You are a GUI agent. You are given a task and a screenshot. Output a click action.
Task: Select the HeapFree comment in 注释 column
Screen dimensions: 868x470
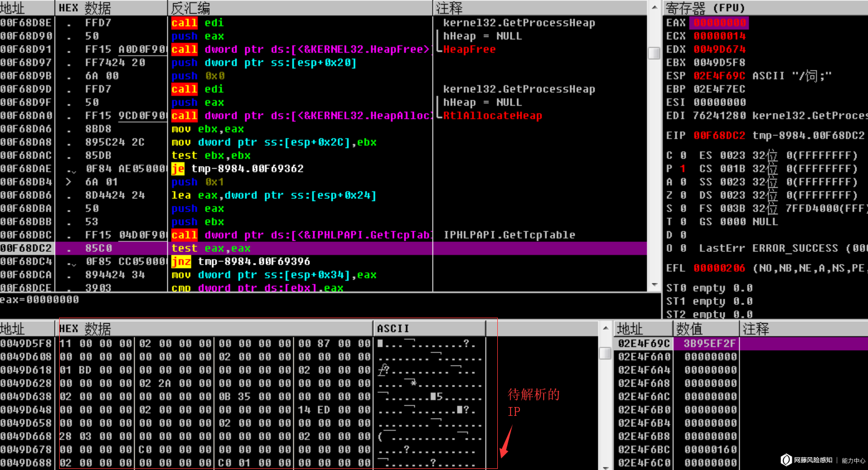469,49
